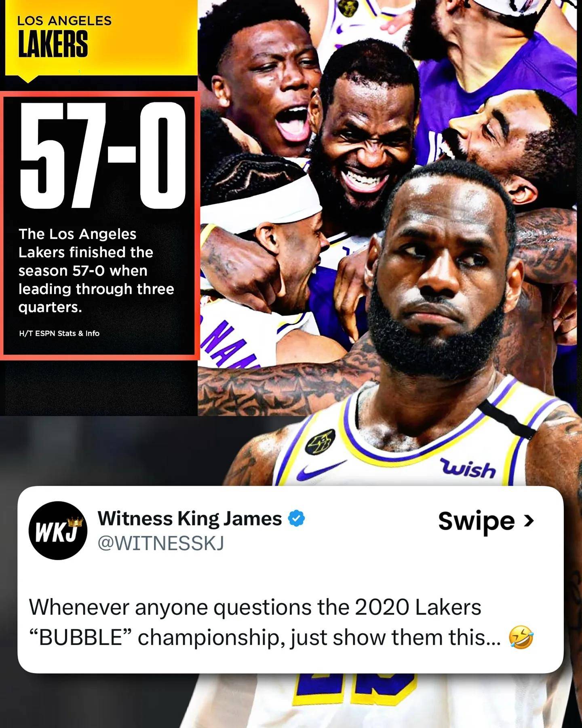Click the WKJ crown profile avatar
The width and height of the screenshot is (582, 728).
pyautogui.click(x=58, y=531)
